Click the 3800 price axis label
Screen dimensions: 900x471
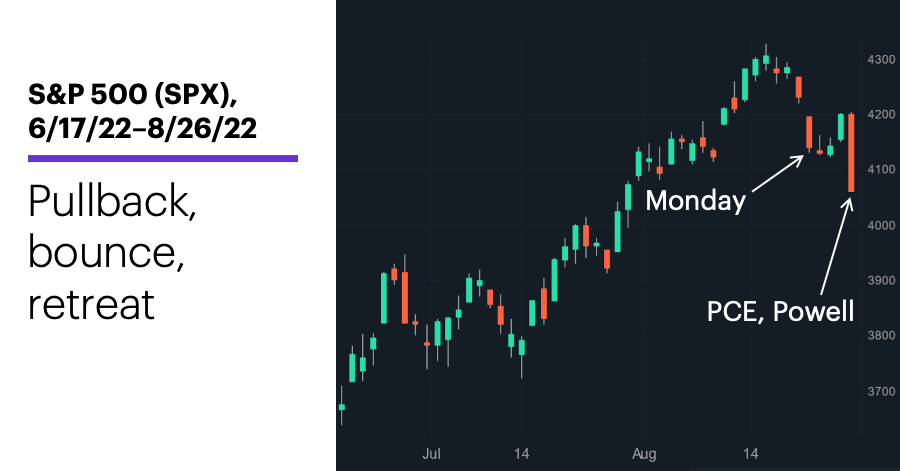tap(881, 336)
